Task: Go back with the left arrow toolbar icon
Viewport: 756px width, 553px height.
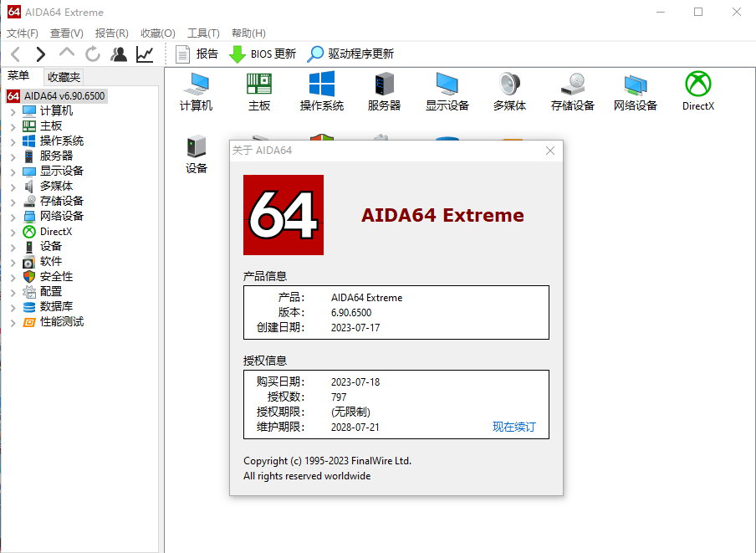Action: pos(15,54)
